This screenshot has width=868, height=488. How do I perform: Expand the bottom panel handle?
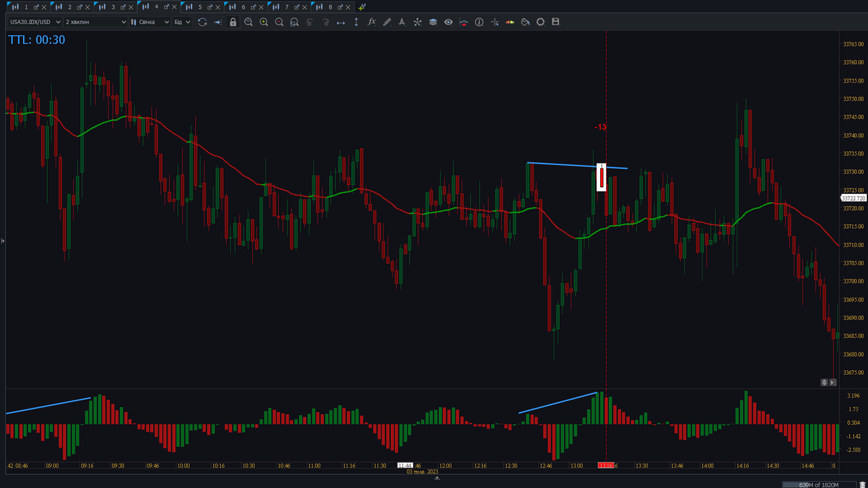437,478
